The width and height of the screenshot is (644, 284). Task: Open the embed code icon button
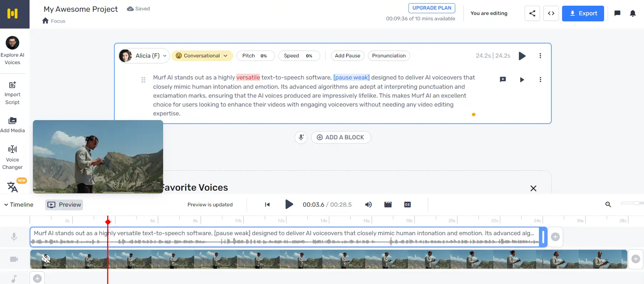551,14
